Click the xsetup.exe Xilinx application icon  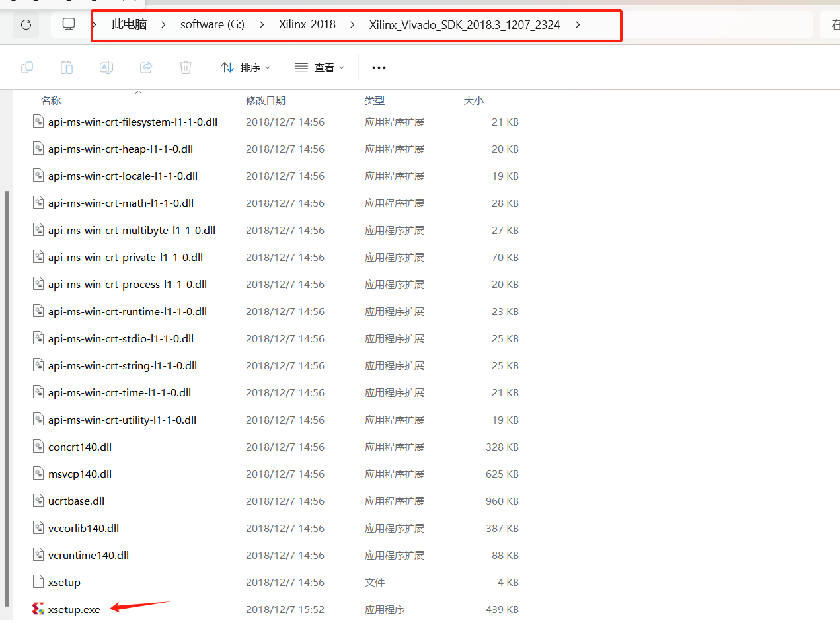[38, 609]
